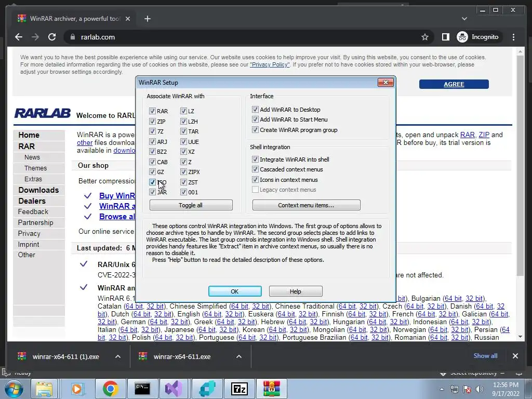Click the RARLAB logo
The height and width of the screenshot is (399, 532).
coord(43,113)
